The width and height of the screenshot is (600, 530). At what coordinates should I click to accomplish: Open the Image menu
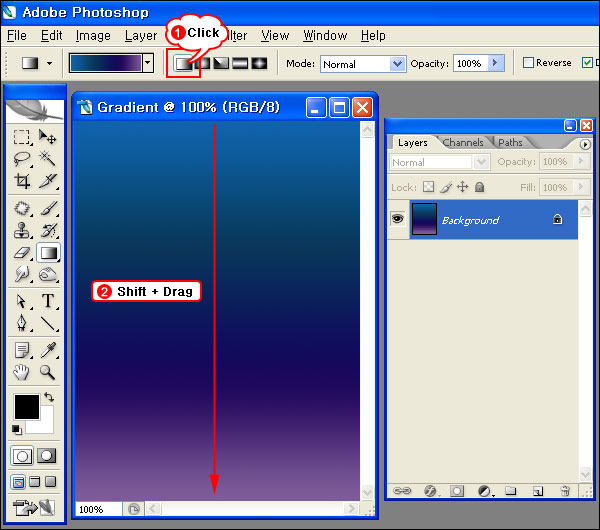point(93,36)
